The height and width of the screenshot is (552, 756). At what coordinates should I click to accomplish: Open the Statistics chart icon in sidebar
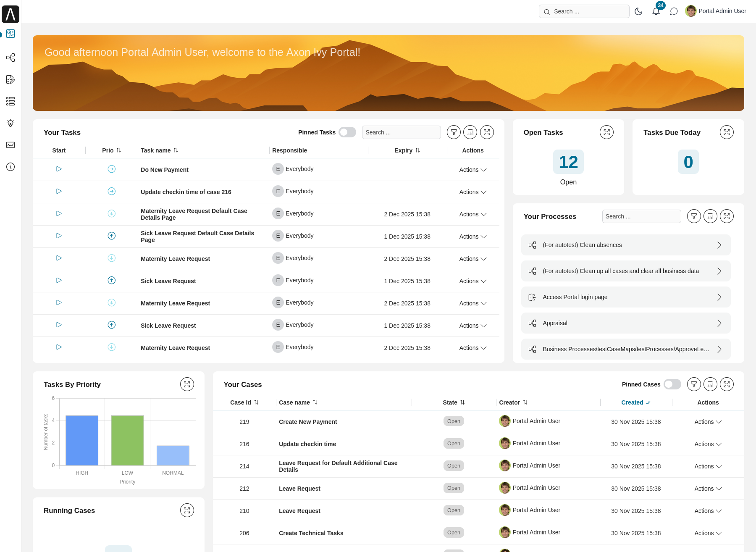10,145
